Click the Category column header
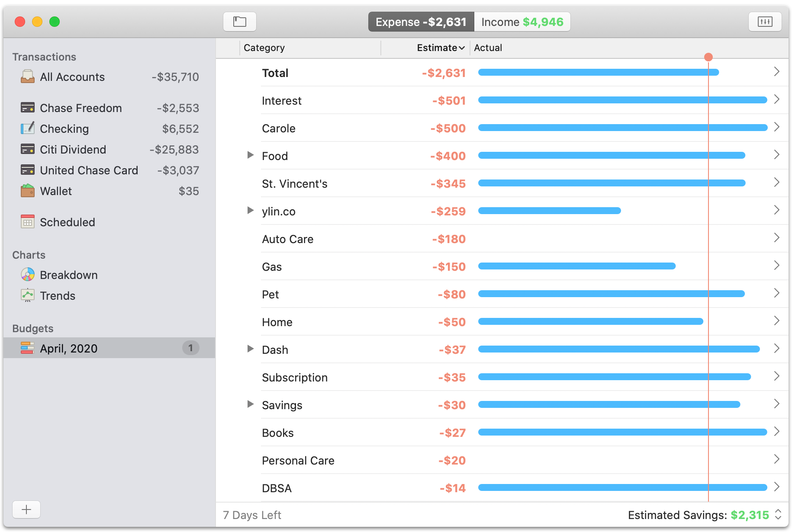792x532 pixels. click(310, 48)
